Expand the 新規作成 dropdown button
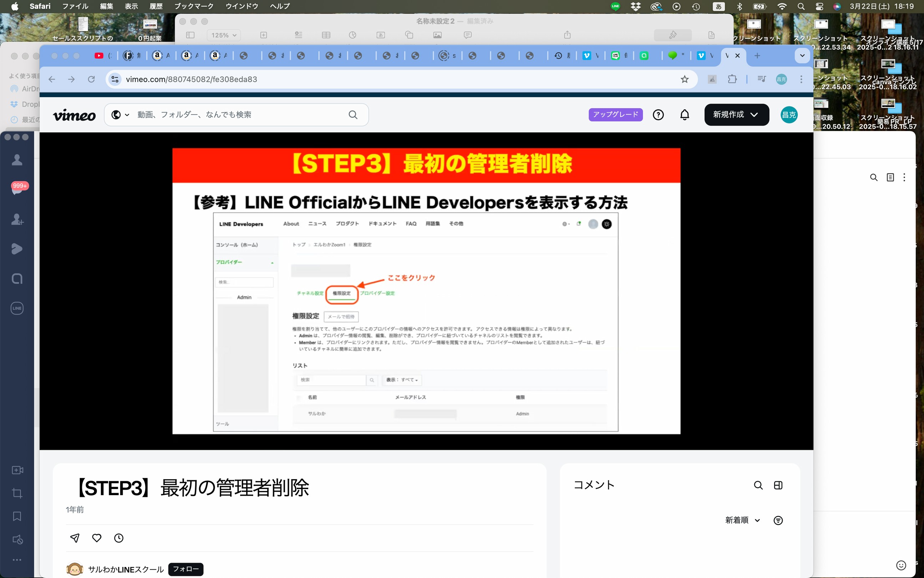Screen dimensions: 924x578 pyautogui.click(x=736, y=115)
